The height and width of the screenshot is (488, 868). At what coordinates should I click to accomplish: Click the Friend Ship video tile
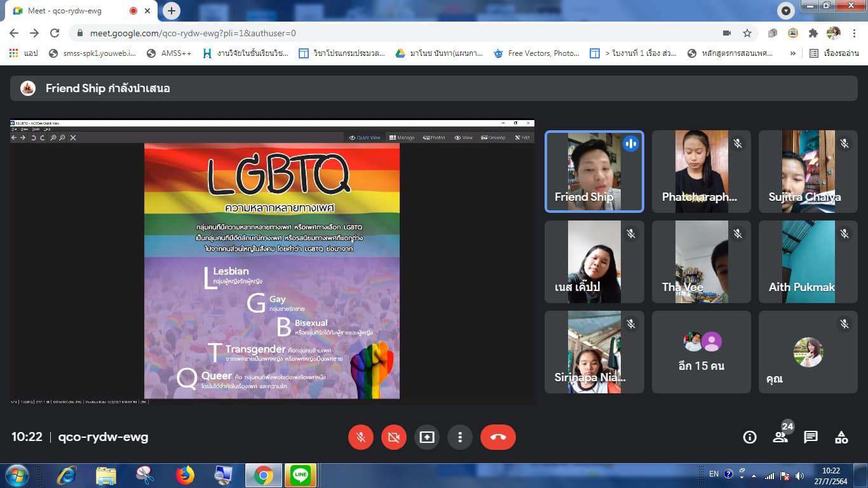pos(594,172)
